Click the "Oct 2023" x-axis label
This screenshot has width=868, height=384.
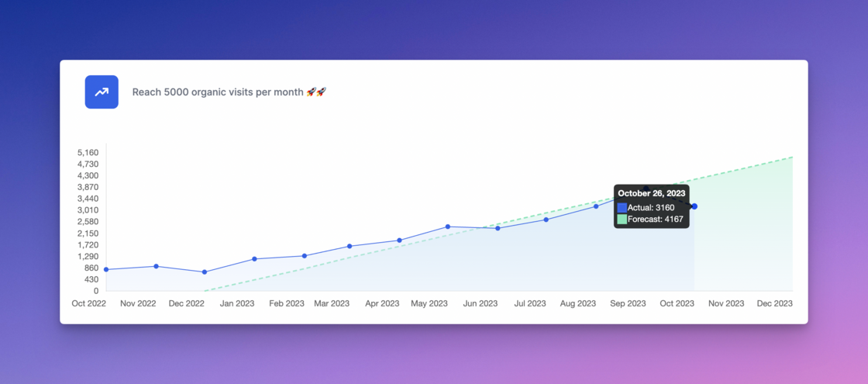point(677,303)
